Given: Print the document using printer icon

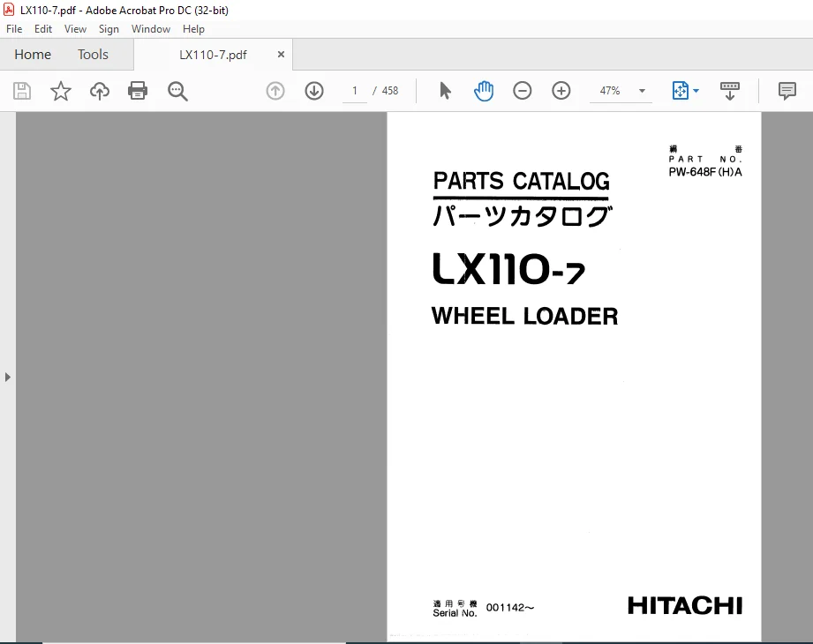Looking at the screenshot, I should (x=138, y=91).
